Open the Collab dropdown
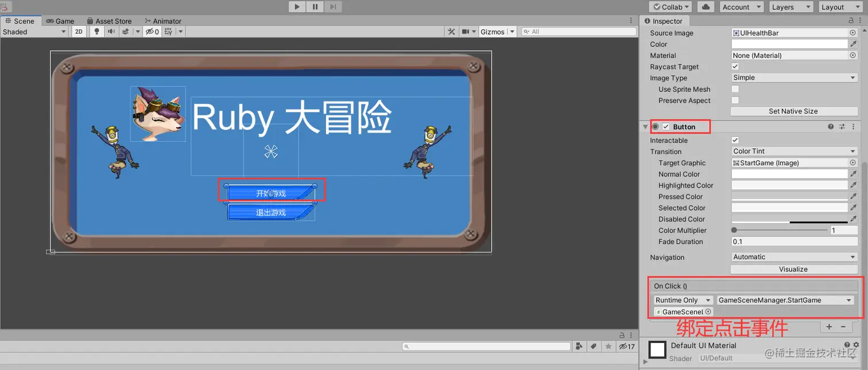Screen dimensions: 868x370 point(671,7)
